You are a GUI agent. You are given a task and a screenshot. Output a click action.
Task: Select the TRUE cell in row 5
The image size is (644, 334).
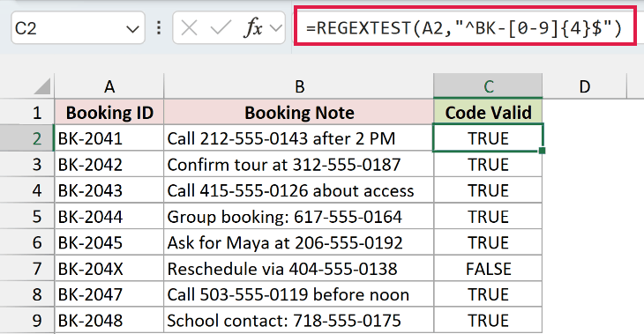[x=488, y=216]
